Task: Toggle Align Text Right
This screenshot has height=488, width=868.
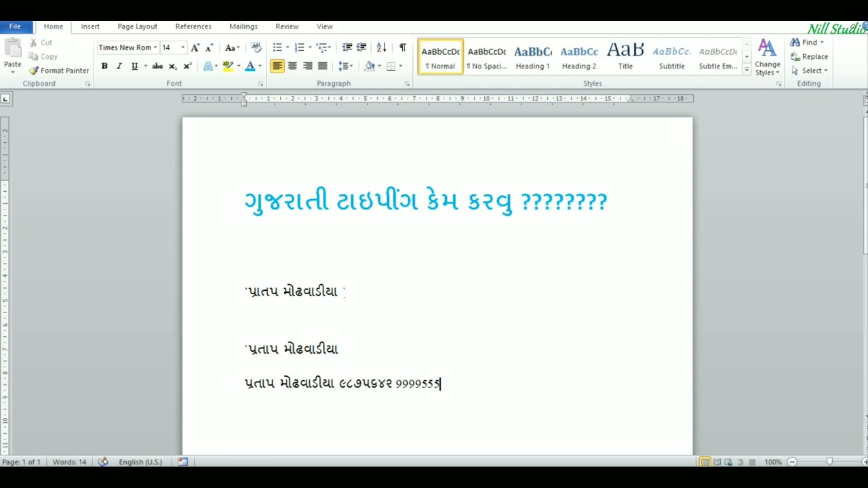Action: tap(307, 66)
